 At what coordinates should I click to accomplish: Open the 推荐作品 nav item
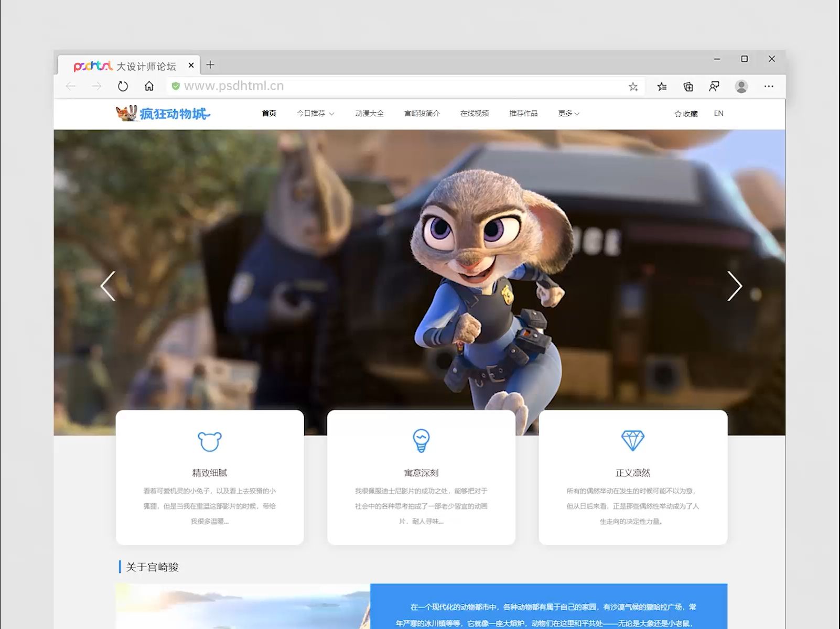523,113
